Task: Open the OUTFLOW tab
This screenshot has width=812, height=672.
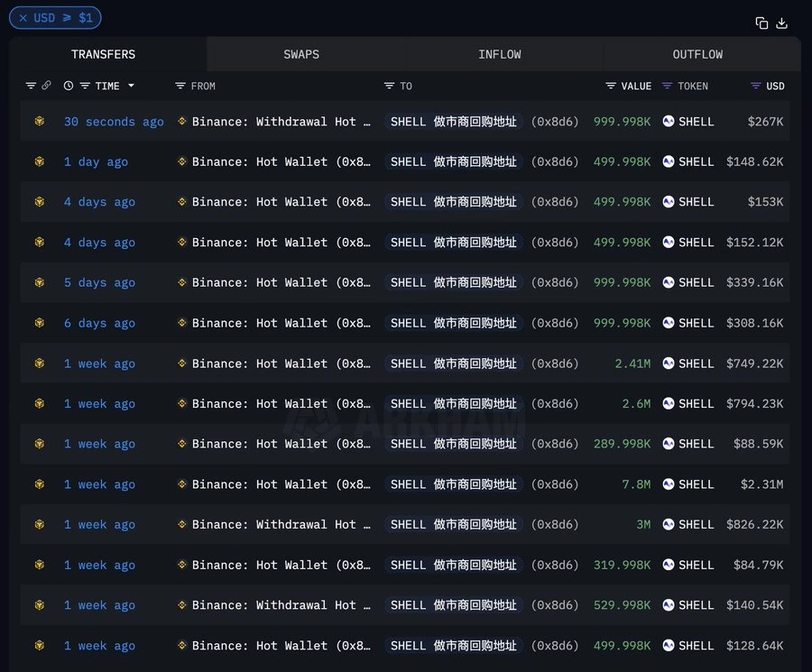Action: [697, 54]
